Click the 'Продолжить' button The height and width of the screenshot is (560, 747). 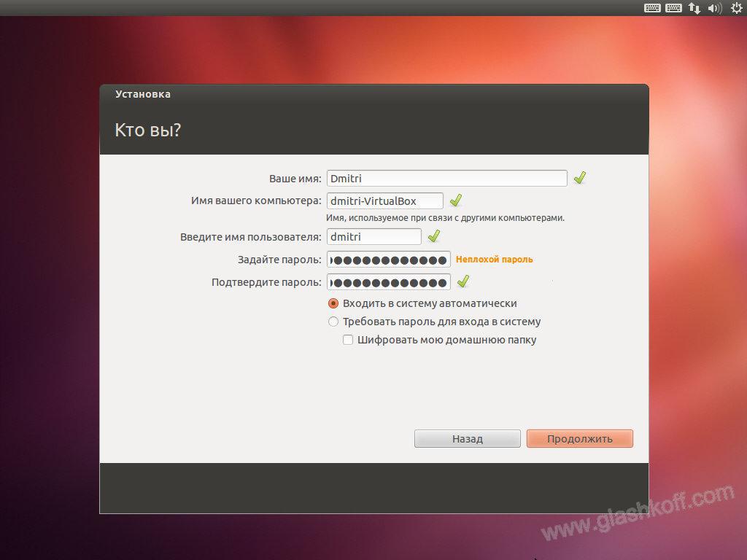[580, 438]
